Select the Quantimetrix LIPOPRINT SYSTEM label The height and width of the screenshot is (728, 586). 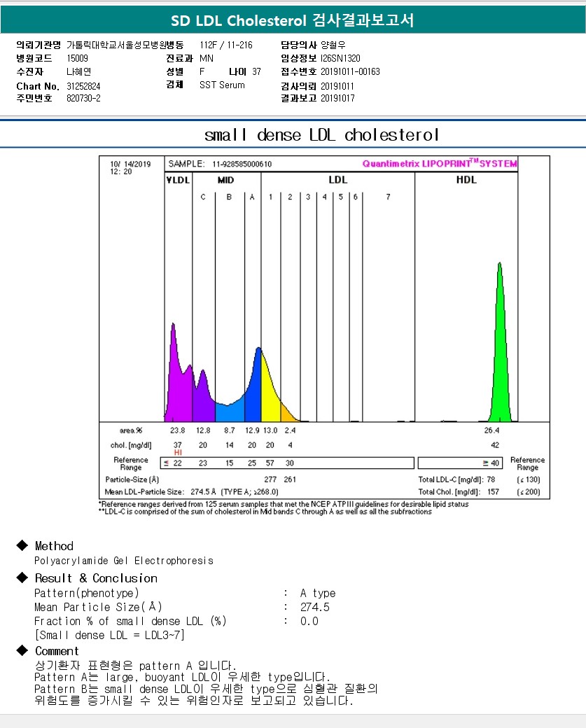[x=439, y=163]
